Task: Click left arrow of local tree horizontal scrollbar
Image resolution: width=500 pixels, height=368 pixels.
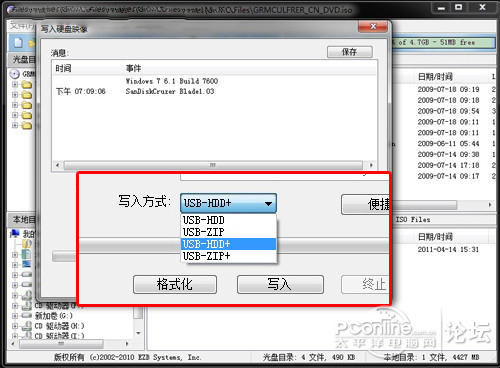Action: pos(13,343)
